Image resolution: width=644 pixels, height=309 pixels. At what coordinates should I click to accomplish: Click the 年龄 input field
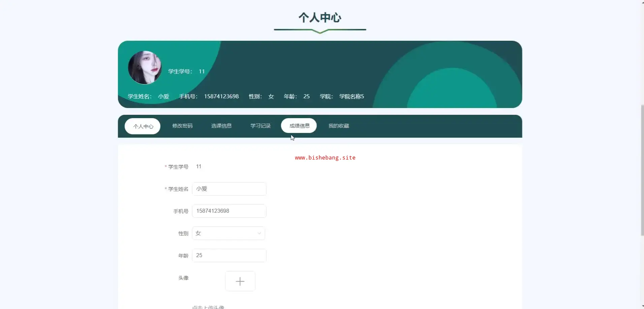click(x=229, y=255)
